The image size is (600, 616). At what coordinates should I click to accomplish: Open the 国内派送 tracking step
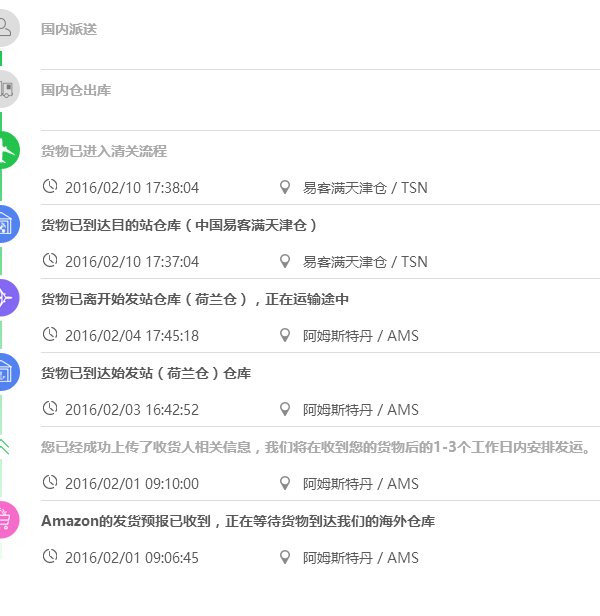(x=69, y=29)
